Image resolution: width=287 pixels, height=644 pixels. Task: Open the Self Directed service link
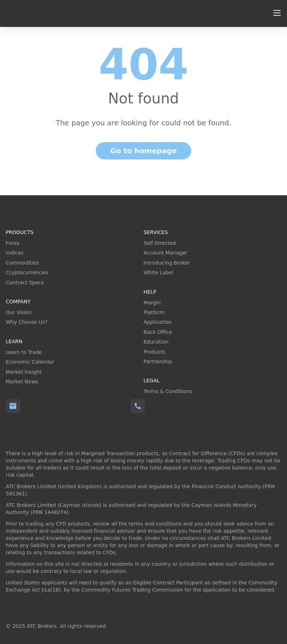coord(160,243)
